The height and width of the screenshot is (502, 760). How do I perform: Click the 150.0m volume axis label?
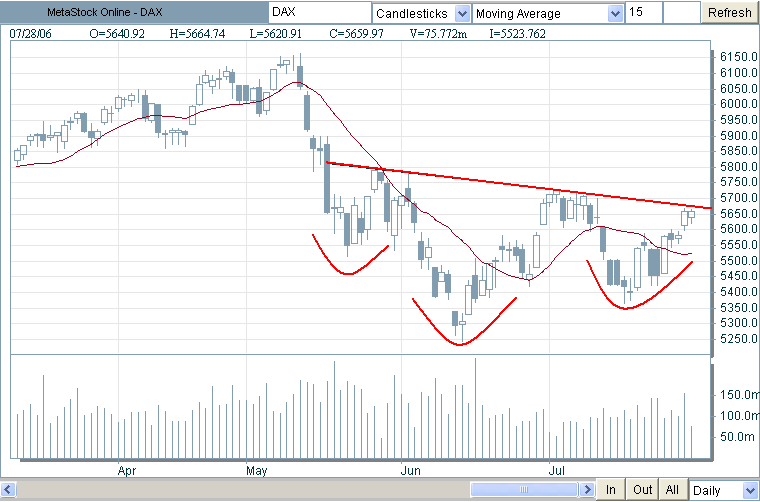click(x=740, y=395)
